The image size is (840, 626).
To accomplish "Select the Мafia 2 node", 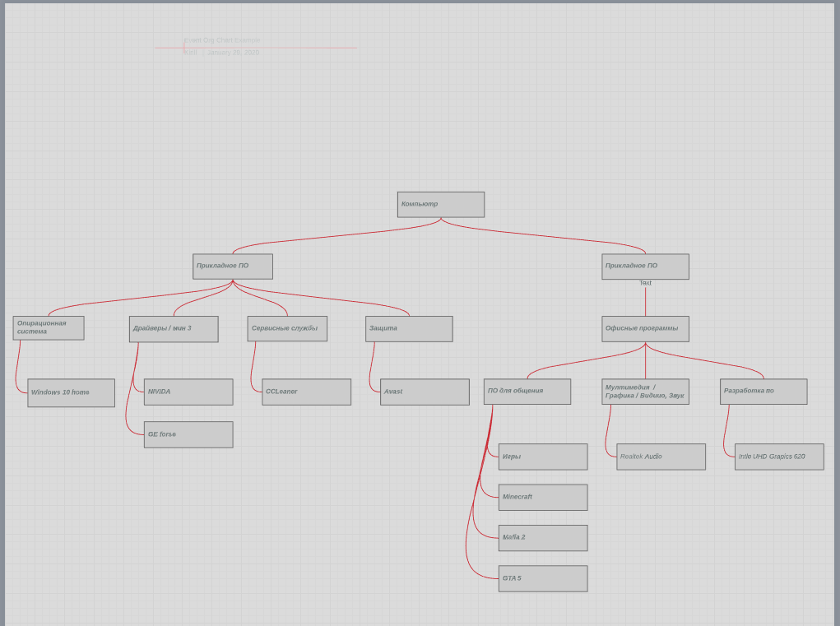I will [x=543, y=538].
